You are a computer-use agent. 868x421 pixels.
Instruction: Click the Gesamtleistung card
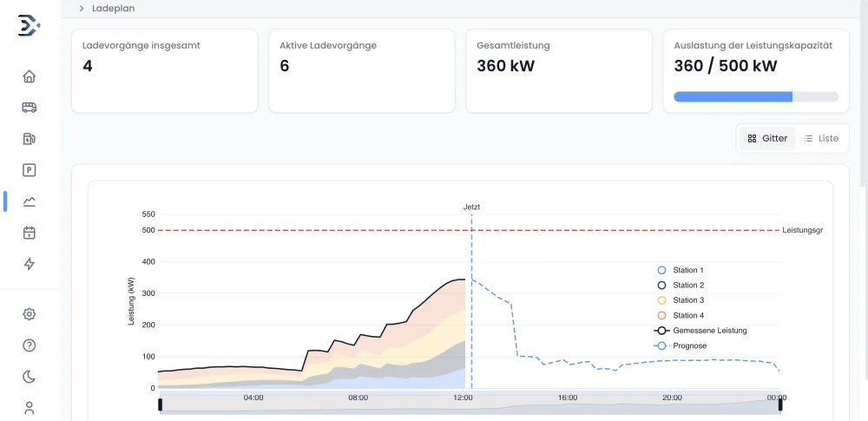559,71
